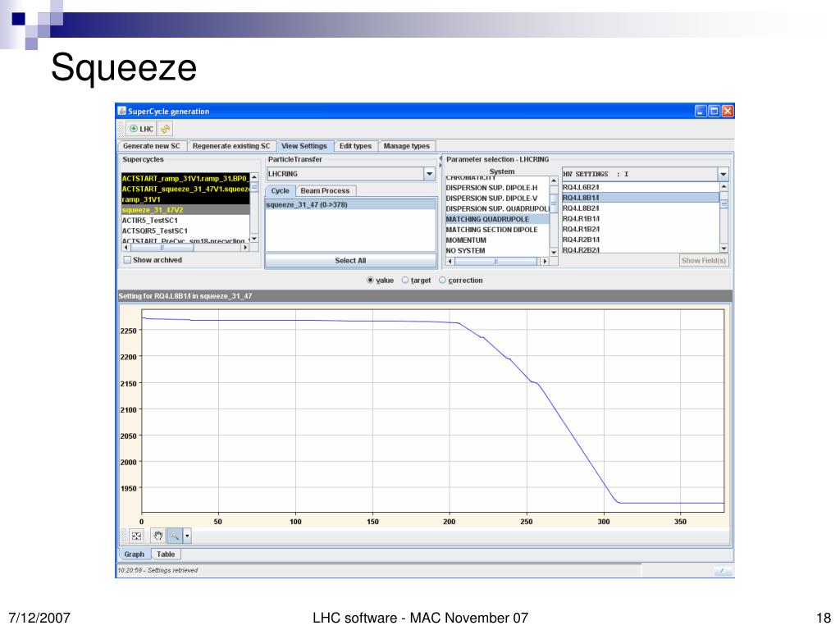
Task: Click left arrow of System horizontal scrollbar
Action: (450, 262)
